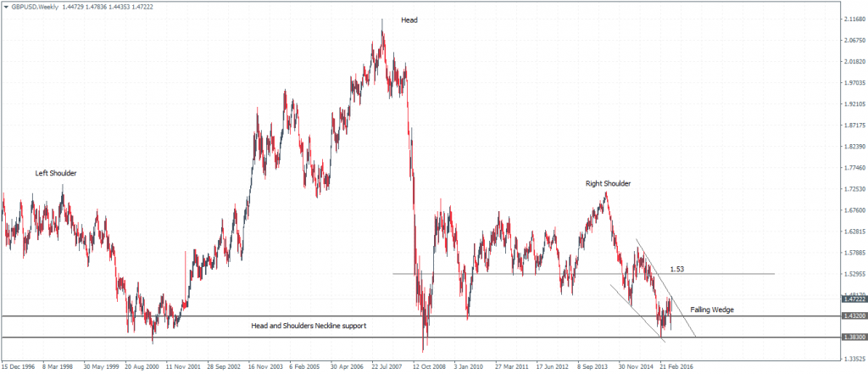This screenshot has height=374, width=868.
Task: Click the 1.57885 price axis label
Action: tap(854, 253)
